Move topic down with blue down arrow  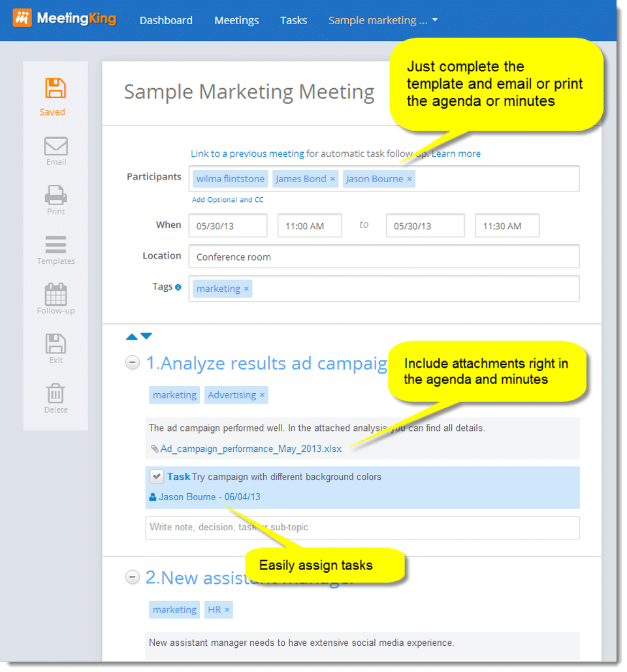coord(146,336)
